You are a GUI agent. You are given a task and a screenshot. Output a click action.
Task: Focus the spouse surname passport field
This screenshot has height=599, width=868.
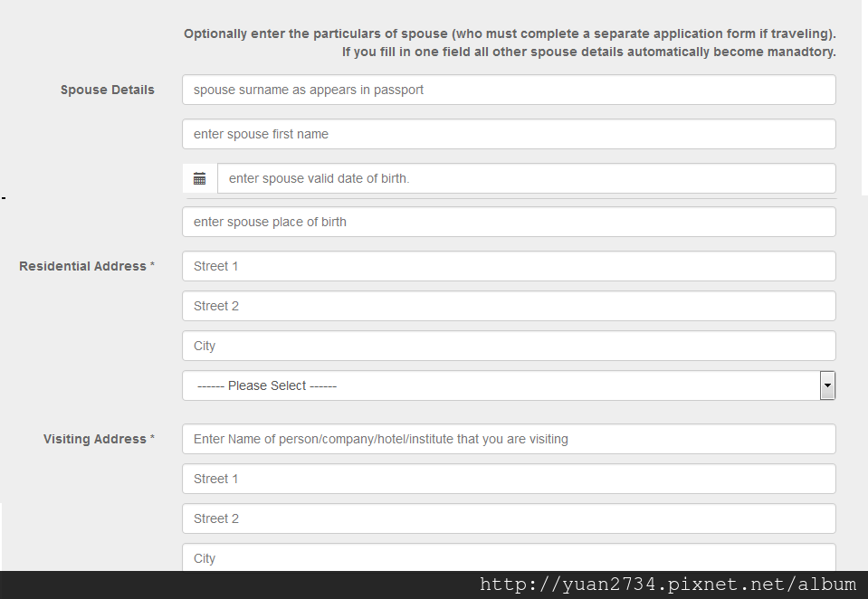pyautogui.click(x=509, y=90)
